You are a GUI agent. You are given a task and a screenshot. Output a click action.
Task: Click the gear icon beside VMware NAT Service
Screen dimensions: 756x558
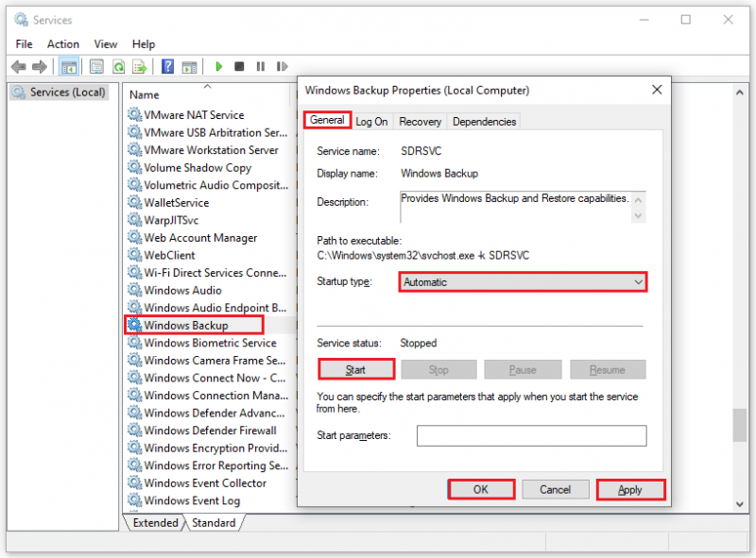134,114
